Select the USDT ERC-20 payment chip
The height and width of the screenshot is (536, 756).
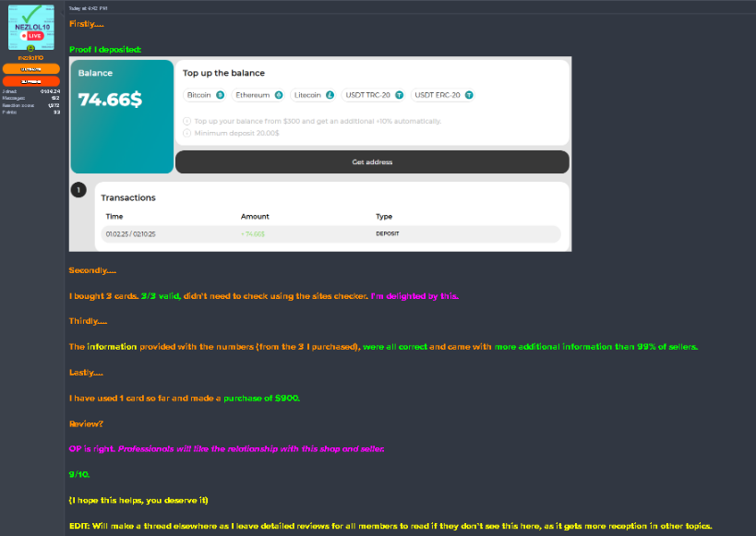(x=441, y=95)
